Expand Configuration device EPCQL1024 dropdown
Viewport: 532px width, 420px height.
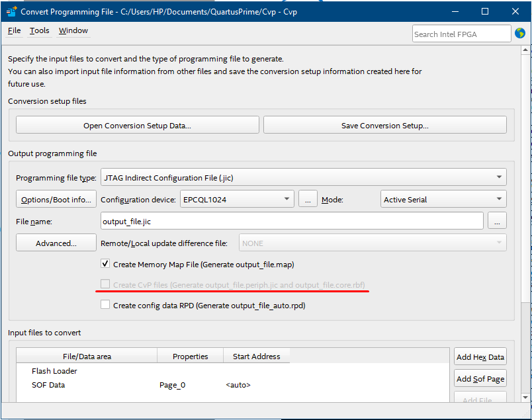(x=237, y=199)
